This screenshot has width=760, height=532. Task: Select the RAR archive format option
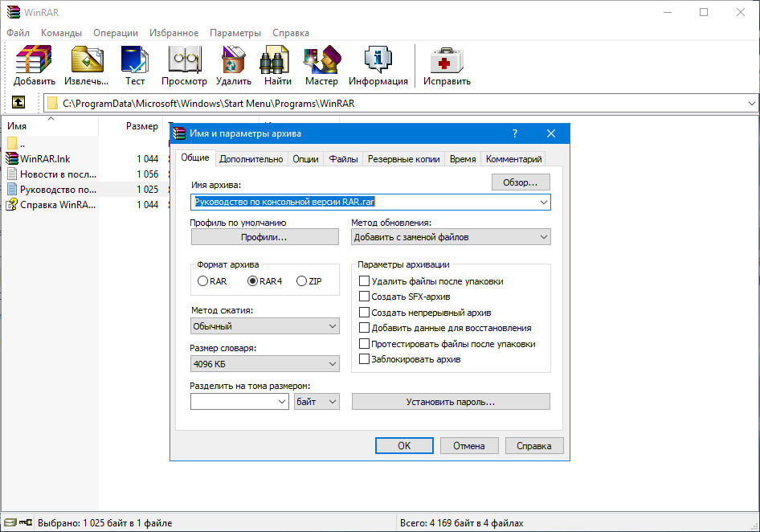click(x=202, y=281)
